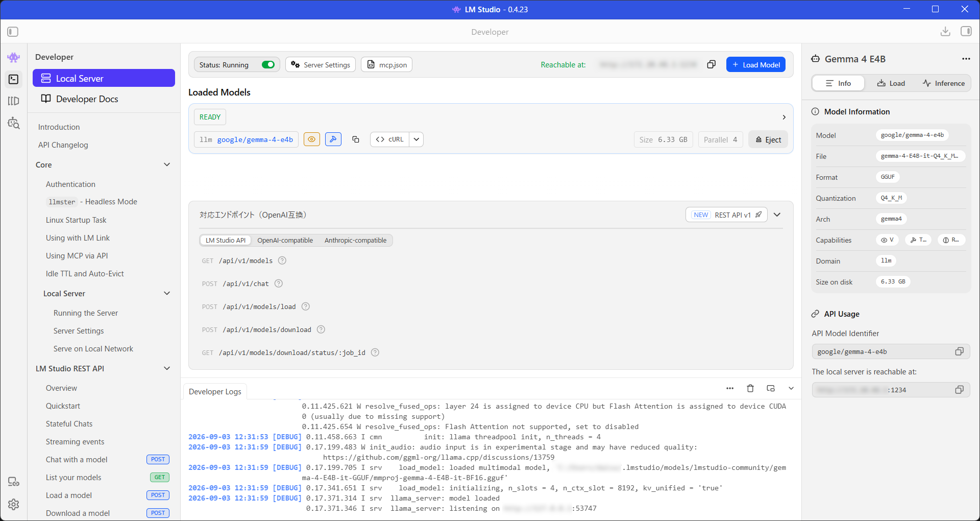Screen dimensions: 980x521
Task: Collapse the Core docs section
Action: tap(167, 164)
